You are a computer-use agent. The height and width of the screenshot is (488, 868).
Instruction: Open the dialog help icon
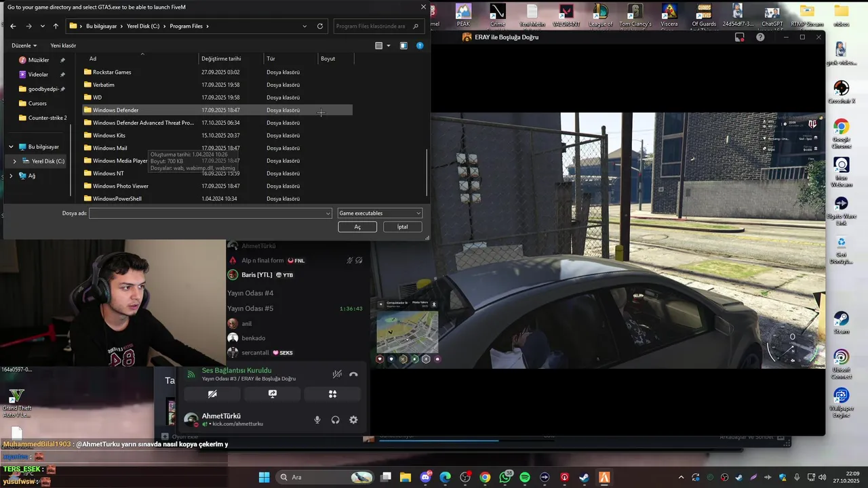pyautogui.click(x=420, y=45)
